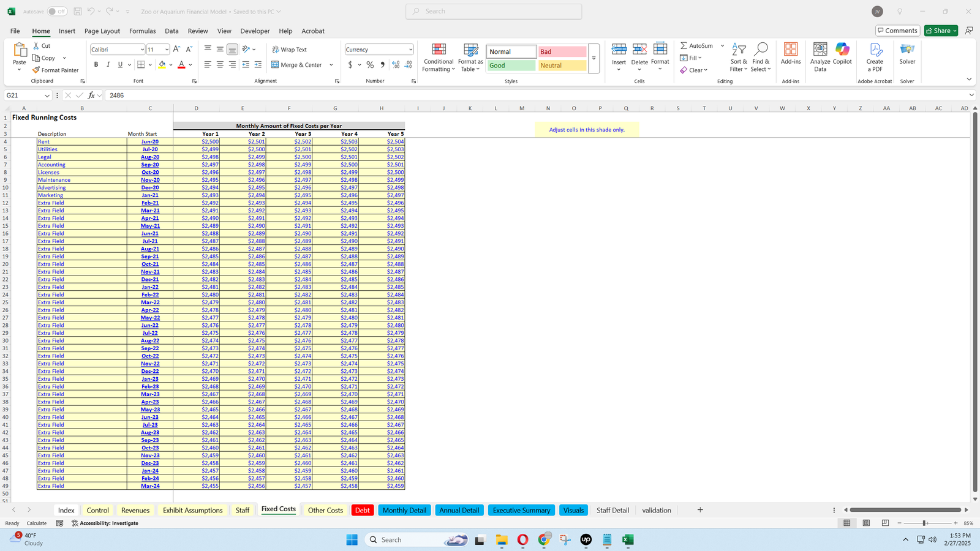Open the Calibri font name dropdown
This screenshot has width=980, height=551.
pyautogui.click(x=142, y=50)
